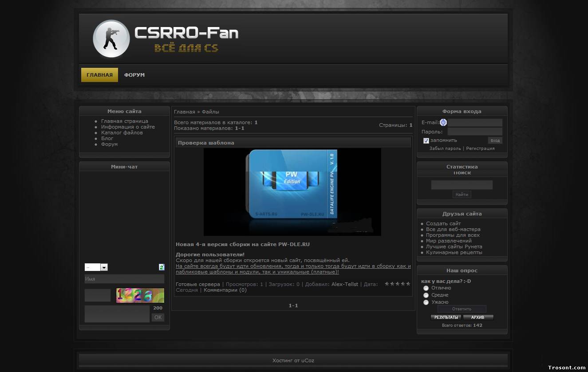Refresh the mini-chat with the green icon
The width and height of the screenshot is (588, 372).
(x=162, y=267)
